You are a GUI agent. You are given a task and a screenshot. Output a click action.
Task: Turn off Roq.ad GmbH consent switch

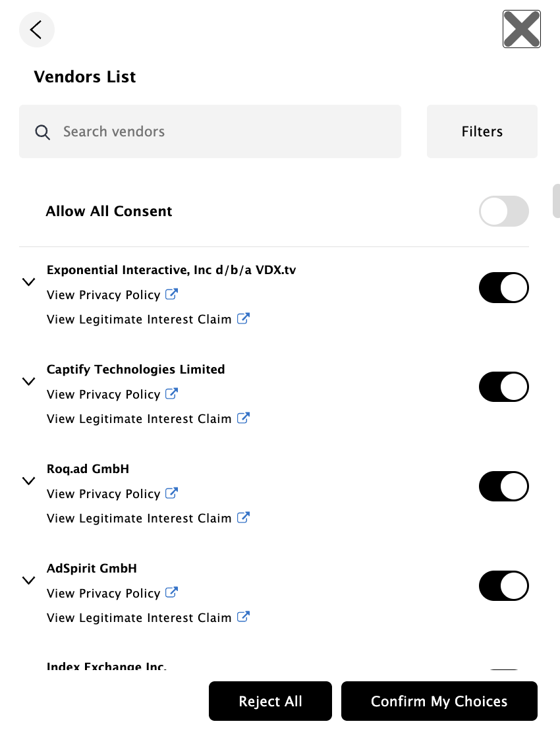click(x=504, y=487)
